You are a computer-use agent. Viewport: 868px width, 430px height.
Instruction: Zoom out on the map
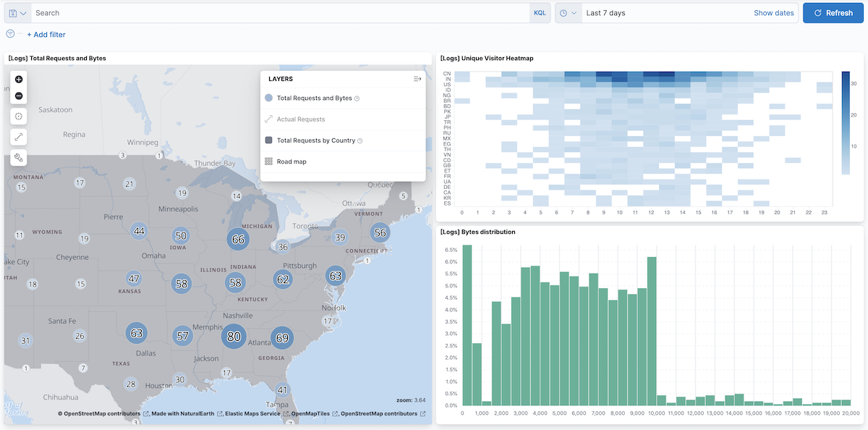click(18, 95)
